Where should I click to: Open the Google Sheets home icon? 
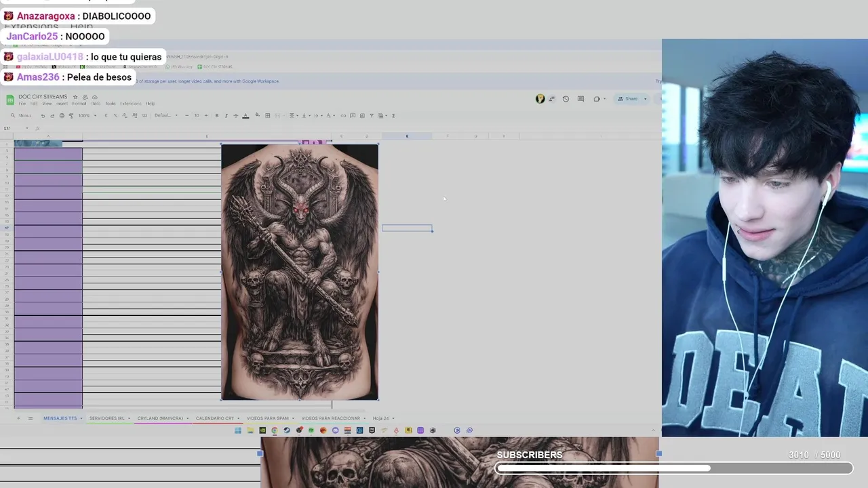pos(10,100)
